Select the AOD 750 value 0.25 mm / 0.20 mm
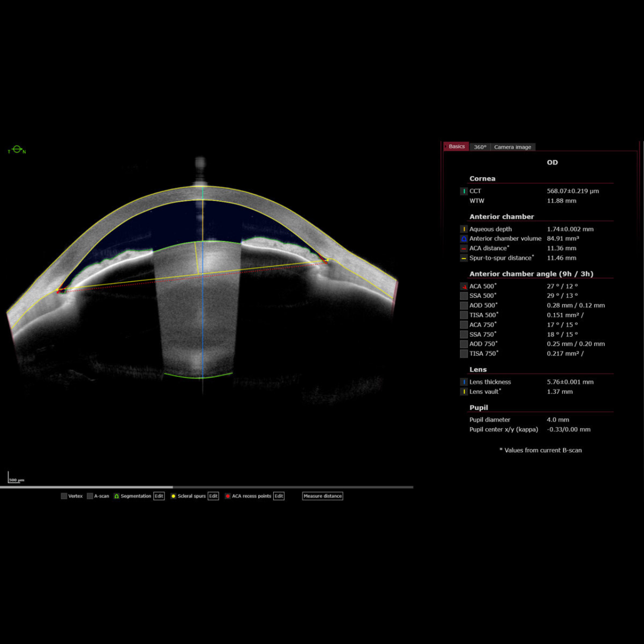This screenshot has height=644, width=644. [x=576, y=344]
